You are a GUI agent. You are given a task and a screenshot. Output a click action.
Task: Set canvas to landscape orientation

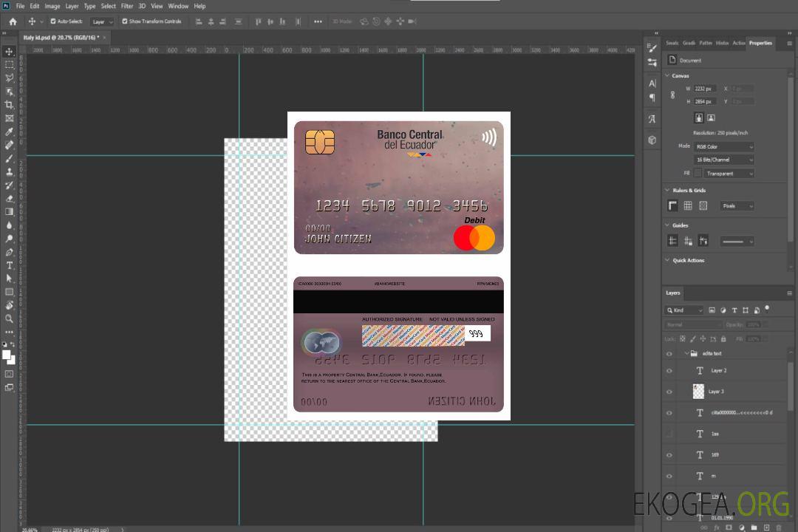(711, 118)
